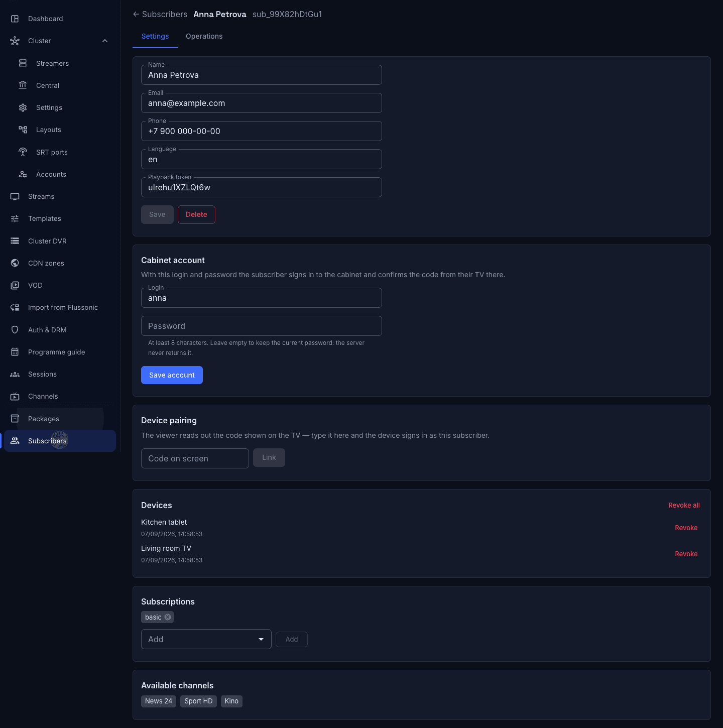Select the Settings tab
This screenshot has width=723, height=728.
coord(155,36)
